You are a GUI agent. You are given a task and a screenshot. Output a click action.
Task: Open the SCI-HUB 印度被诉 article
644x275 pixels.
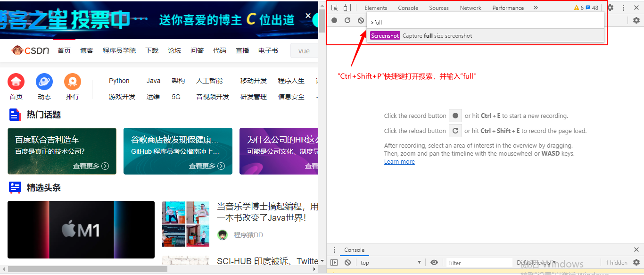(268, 261)
